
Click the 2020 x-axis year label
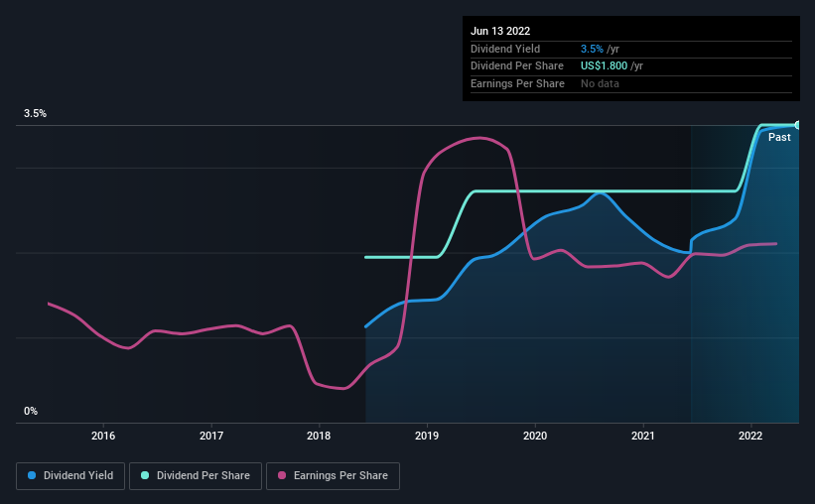(535, 436)
